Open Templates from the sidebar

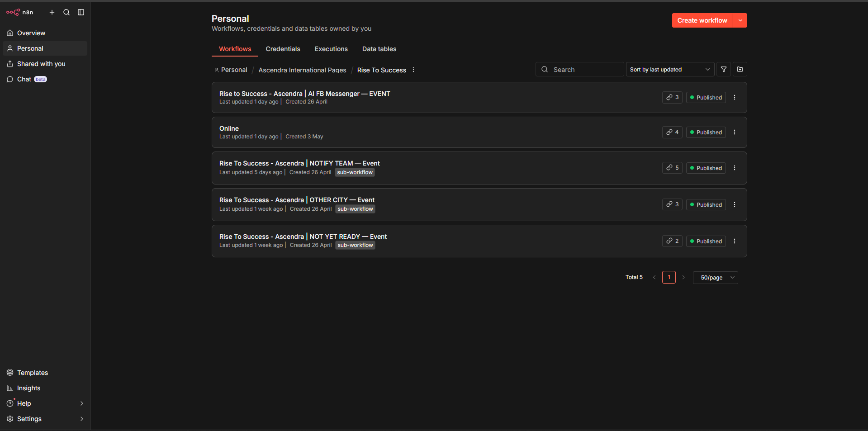coord(45,373)
